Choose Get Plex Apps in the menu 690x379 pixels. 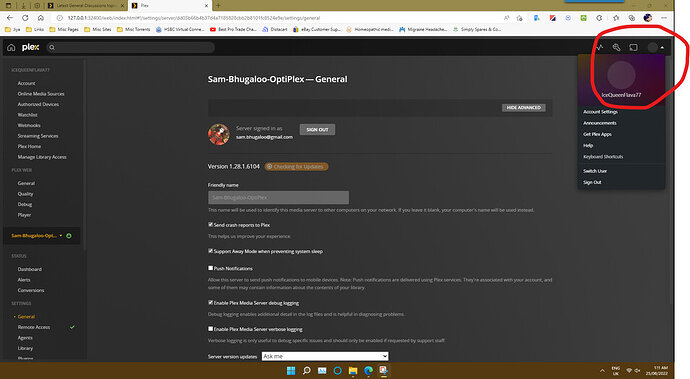[597, 134]
